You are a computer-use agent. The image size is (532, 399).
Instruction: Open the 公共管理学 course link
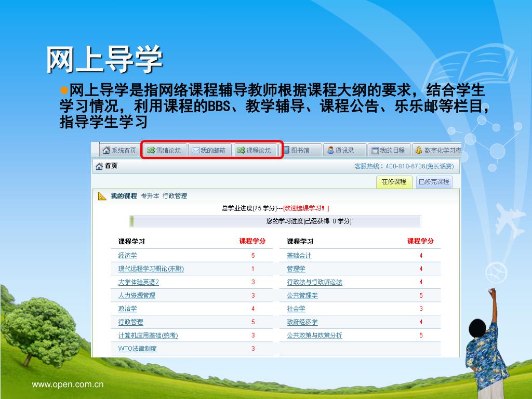click(302, 296)
